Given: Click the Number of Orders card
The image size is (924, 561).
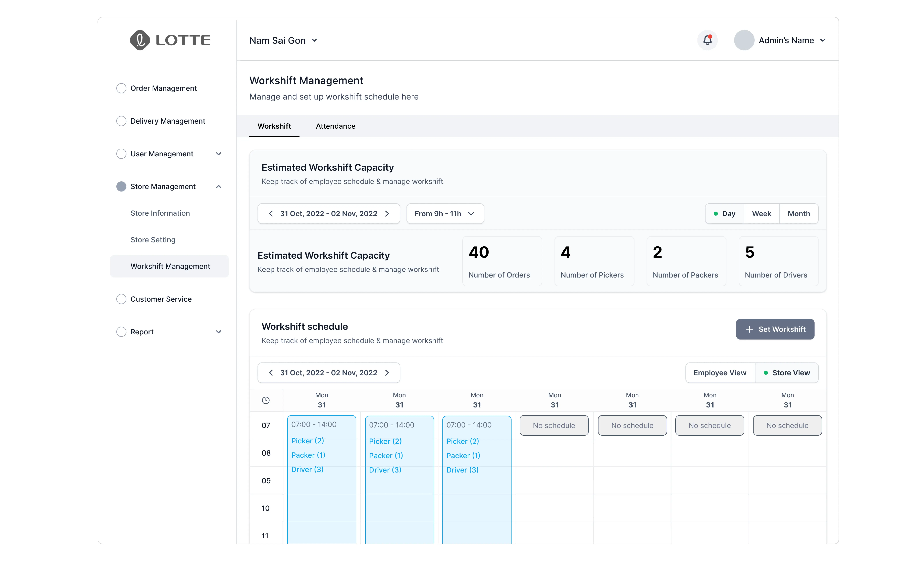Looking at the screenshot, I should point(502,261).
